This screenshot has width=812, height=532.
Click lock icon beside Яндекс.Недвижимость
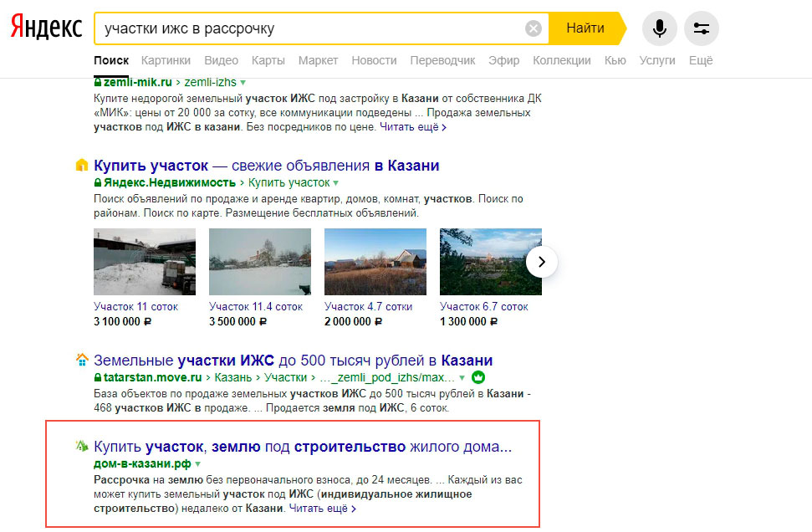coord(97,183)
